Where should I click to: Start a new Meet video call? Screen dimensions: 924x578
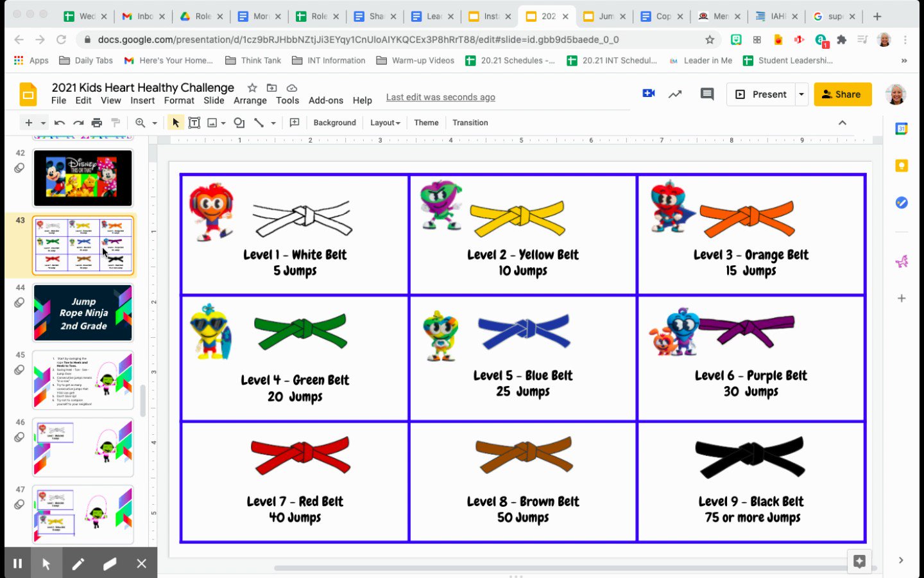(x=648, y=93)
